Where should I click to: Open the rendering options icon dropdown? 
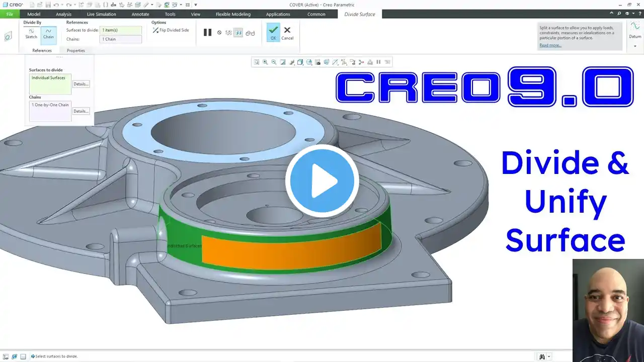click(292, 62)
